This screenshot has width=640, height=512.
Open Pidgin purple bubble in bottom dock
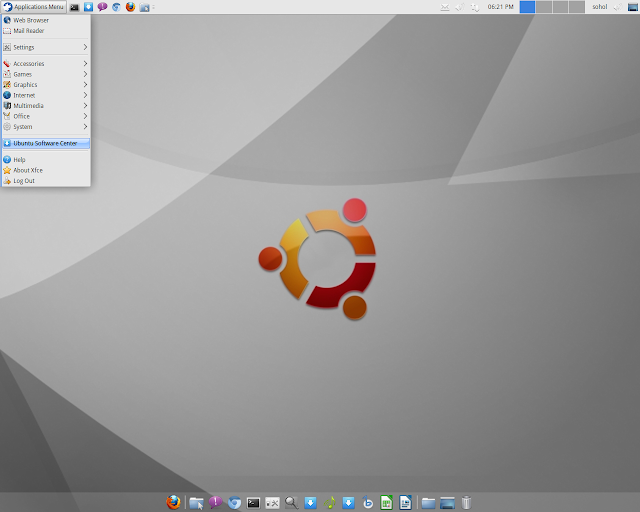coord(215,502)
